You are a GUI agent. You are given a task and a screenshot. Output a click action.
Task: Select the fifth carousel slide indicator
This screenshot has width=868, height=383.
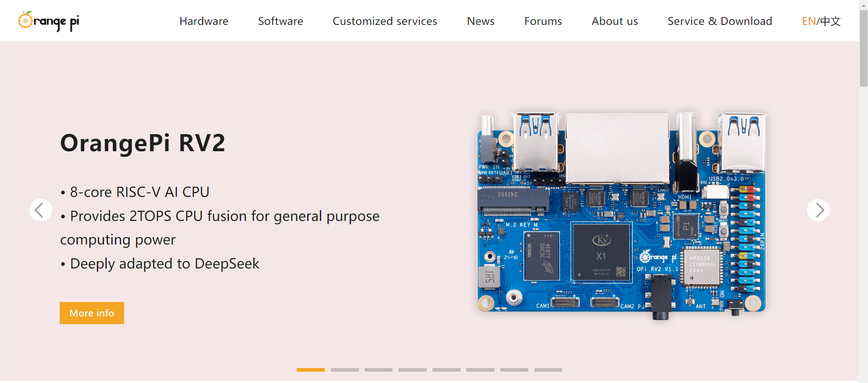tap(446, 370)
